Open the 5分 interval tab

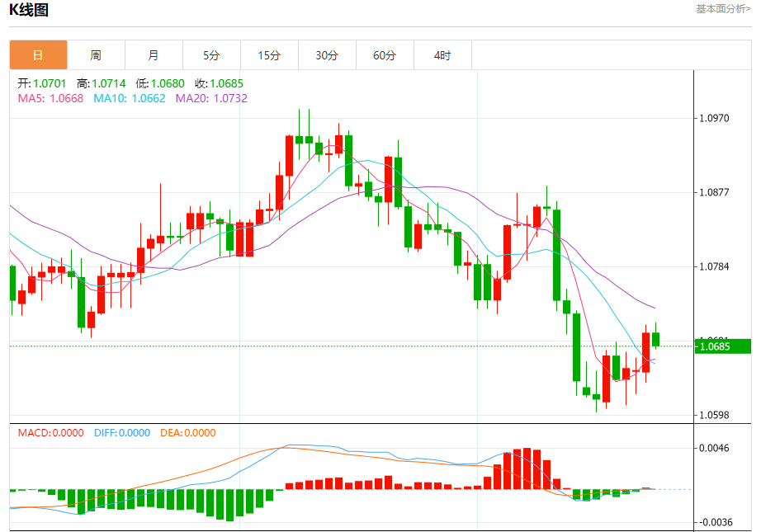tap(211, 55)
